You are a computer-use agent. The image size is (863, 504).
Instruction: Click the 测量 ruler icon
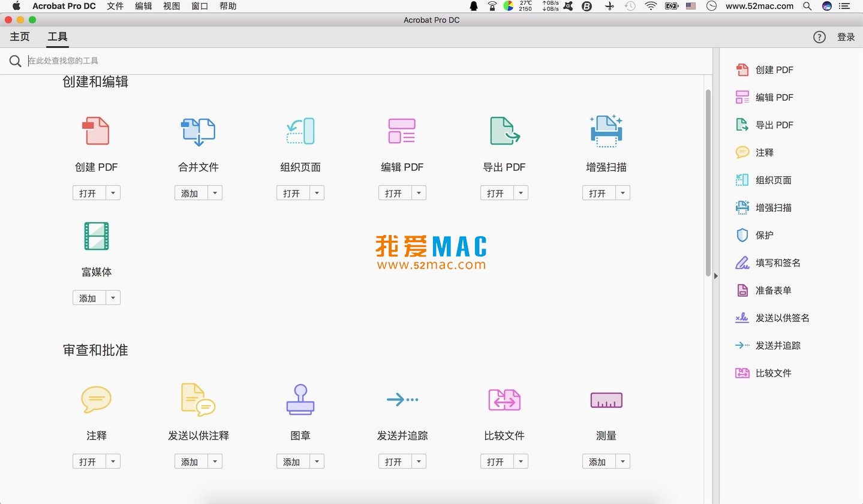click(x=606, y=400)
